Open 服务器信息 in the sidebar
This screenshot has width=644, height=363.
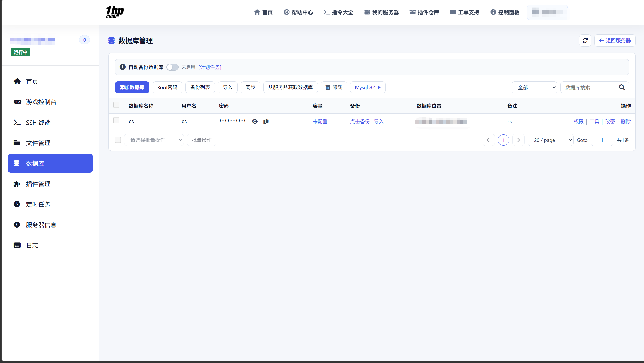coord(50,225)
